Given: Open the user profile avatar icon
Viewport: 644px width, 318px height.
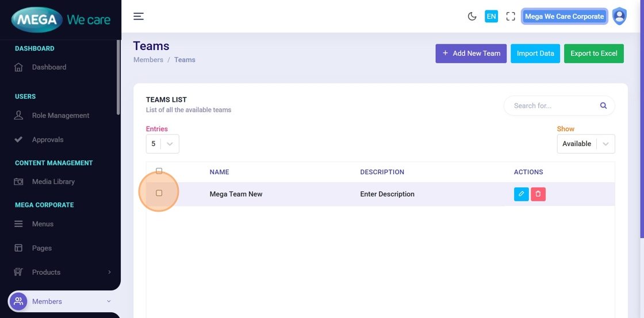Looking at the screenshot, I should 619,16.
